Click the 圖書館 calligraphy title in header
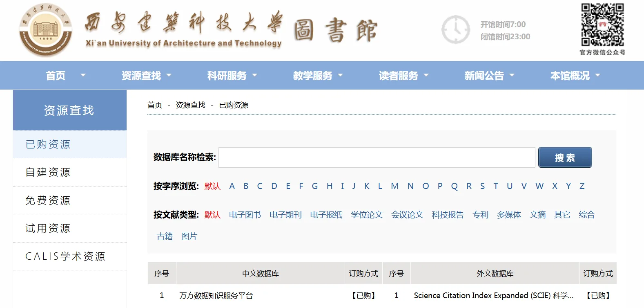The height and width of the screenshot is (308, 644). pos(336,31)
